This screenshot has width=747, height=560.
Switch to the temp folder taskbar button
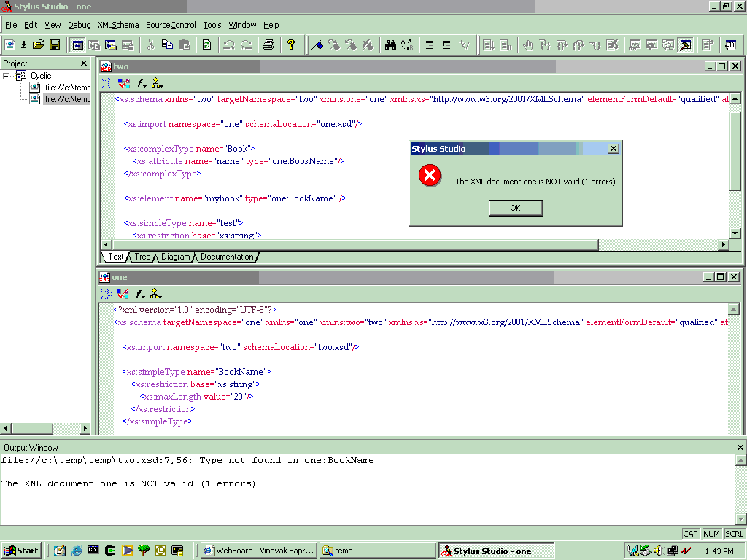(378, 551)
